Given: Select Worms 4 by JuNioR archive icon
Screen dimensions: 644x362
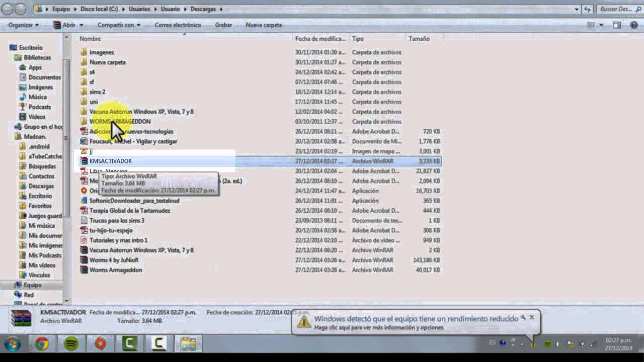Looking at the screenshot, I should pyautogui.click(x=84, y=260).
